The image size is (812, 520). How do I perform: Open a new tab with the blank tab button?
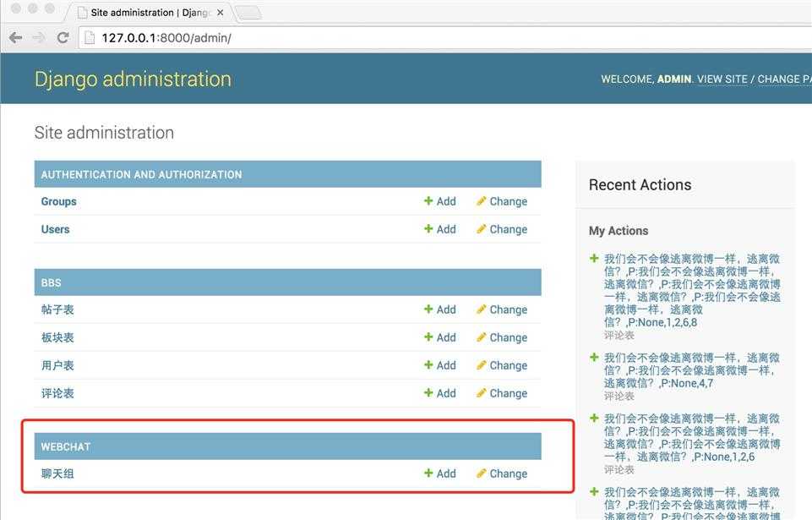click(249, 13)
